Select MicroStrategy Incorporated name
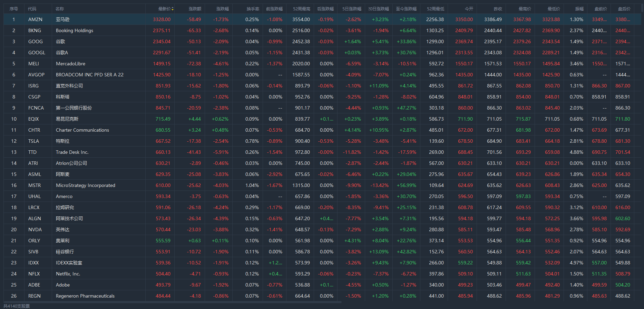Screen dimensions: 644x309 pos(86,185)
